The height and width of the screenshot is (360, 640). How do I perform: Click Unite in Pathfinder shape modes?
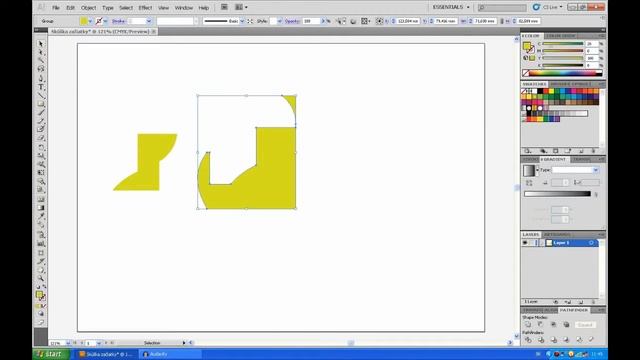[x=528, y=325]
